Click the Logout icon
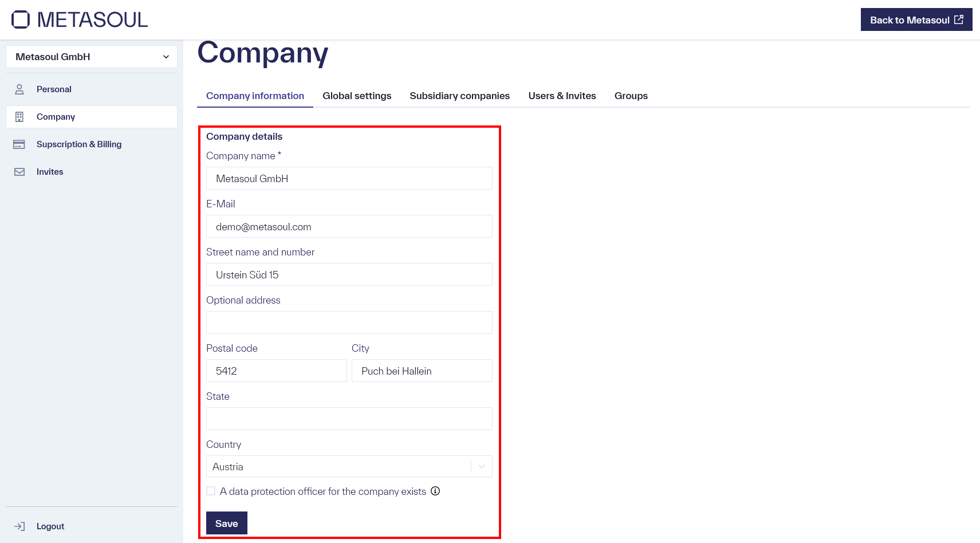This screenshot has height=543, width=980. point(20,526)
